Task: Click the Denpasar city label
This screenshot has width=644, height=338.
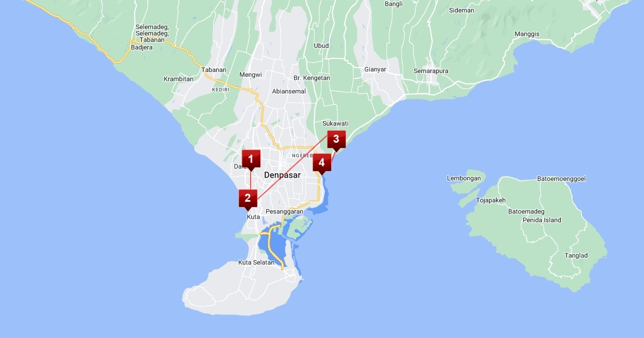Action: tap(282, 175)
